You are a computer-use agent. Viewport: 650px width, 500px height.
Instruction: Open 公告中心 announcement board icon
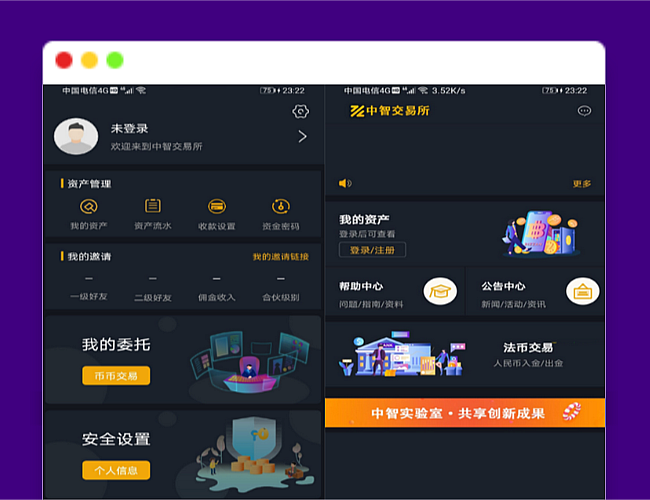click(582, 291)
